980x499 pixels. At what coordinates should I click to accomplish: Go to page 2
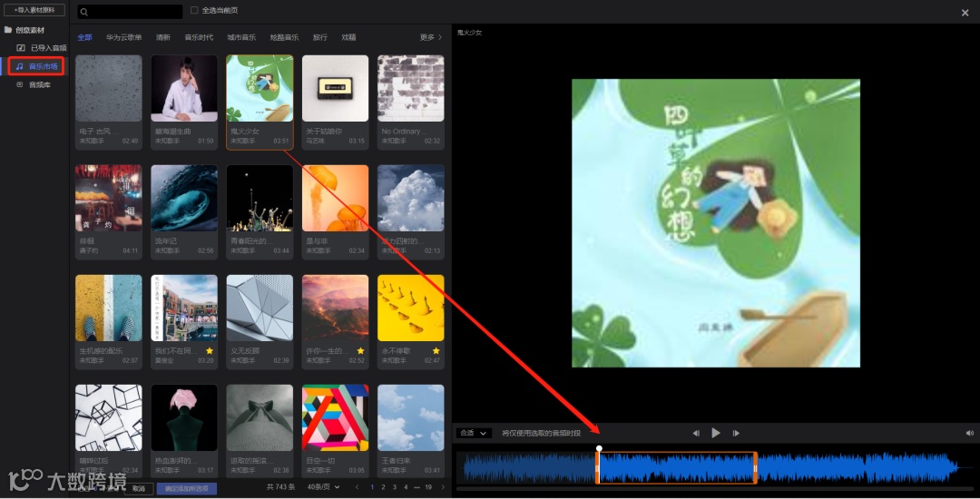click(383, 487)
